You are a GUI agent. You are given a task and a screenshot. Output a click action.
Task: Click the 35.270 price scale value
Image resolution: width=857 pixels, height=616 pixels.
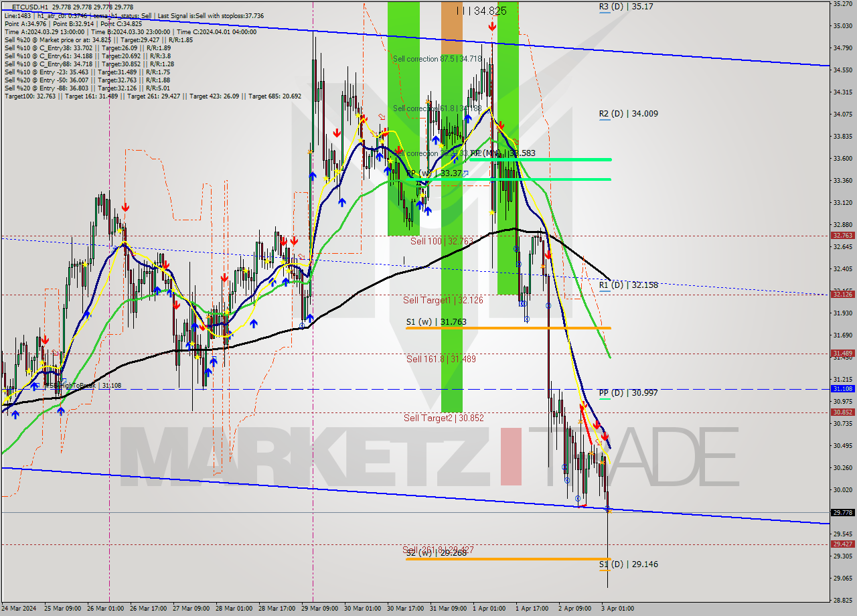pyautogui.click(x=842, y=4)
